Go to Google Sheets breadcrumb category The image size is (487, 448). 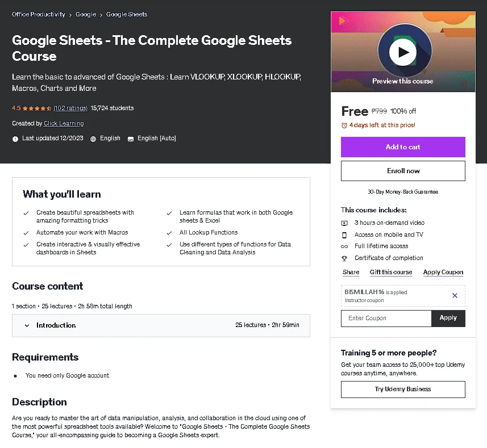(x=127, y=14)
